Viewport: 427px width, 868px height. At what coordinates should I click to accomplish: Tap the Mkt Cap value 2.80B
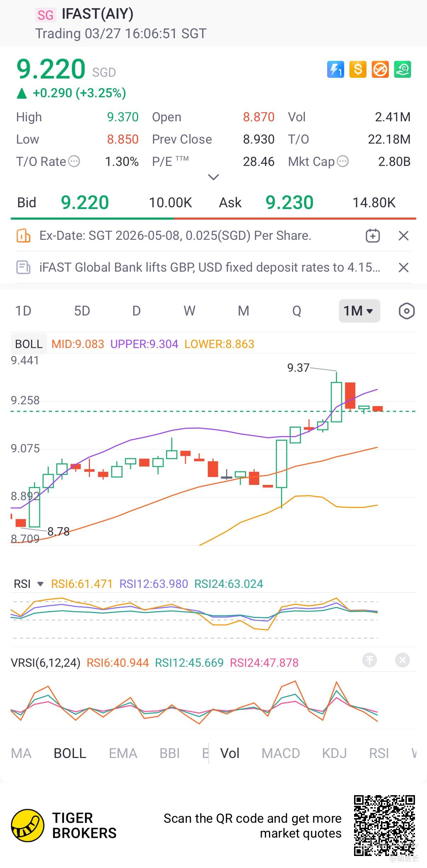pos(394,162)
